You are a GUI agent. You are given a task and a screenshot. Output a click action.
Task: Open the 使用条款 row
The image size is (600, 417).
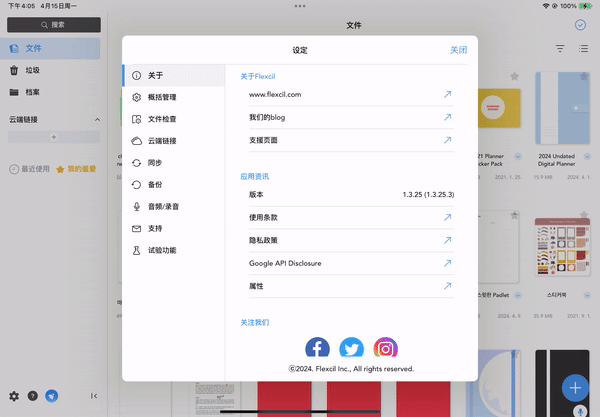click(x=351, y=217)
